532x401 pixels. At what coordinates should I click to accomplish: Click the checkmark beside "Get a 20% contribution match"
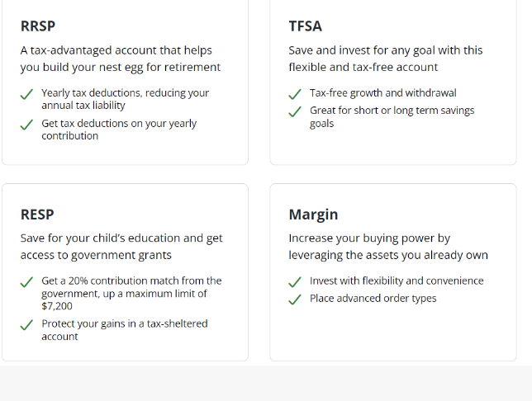(x=27, y=282)
